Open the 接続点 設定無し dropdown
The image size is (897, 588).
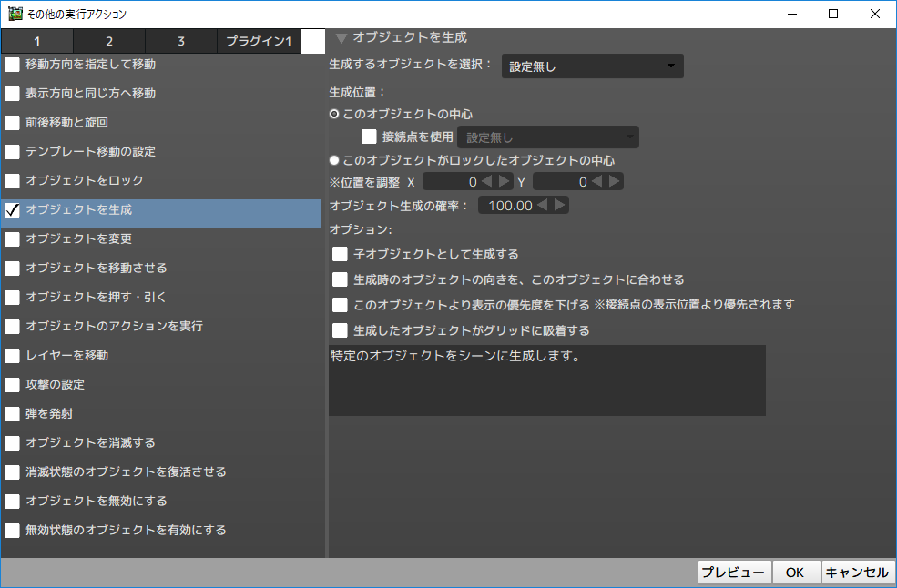pos(548,137)
